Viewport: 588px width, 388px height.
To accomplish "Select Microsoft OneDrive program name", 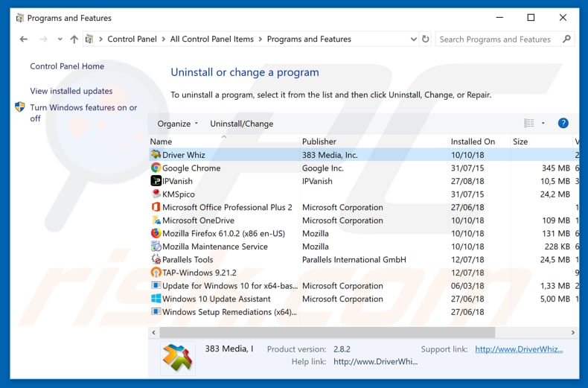I will click(x=198, y=220).
